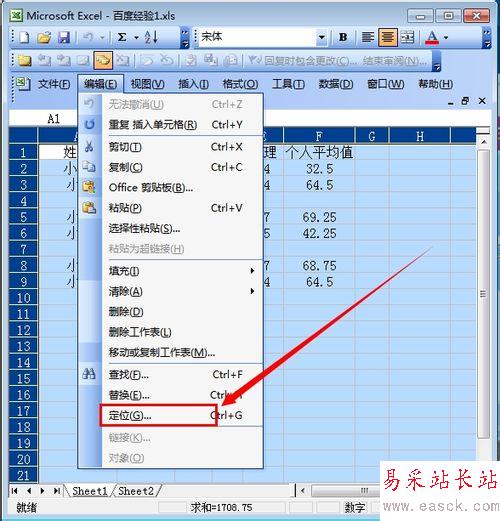
Task: Go to last sheet with the tab navigation arrow
Action: click(57, 491)
